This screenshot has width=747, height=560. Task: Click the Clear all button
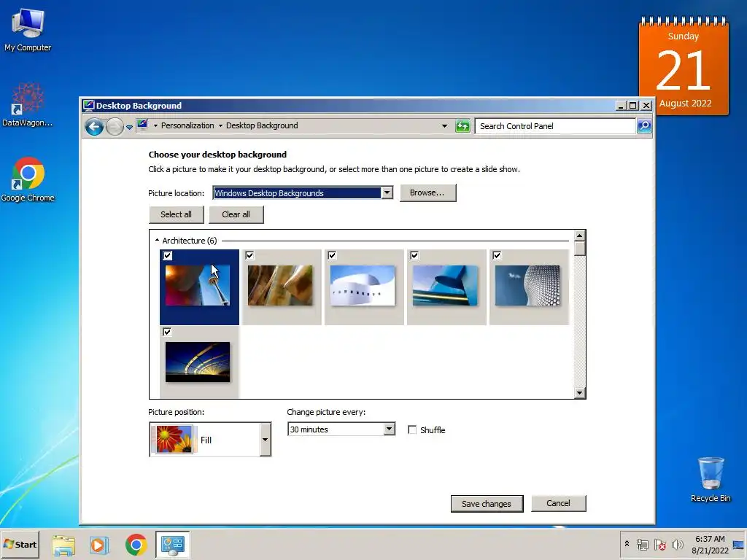236,214
